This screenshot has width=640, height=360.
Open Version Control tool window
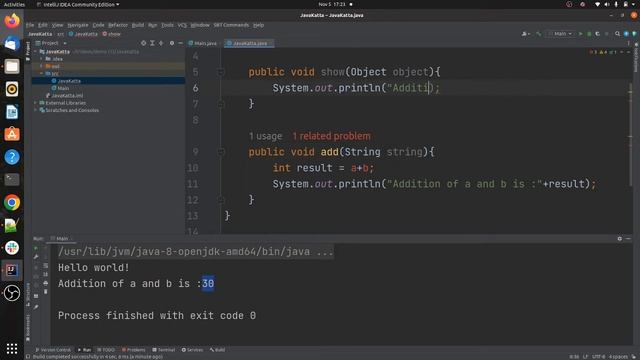click(53, 350)
